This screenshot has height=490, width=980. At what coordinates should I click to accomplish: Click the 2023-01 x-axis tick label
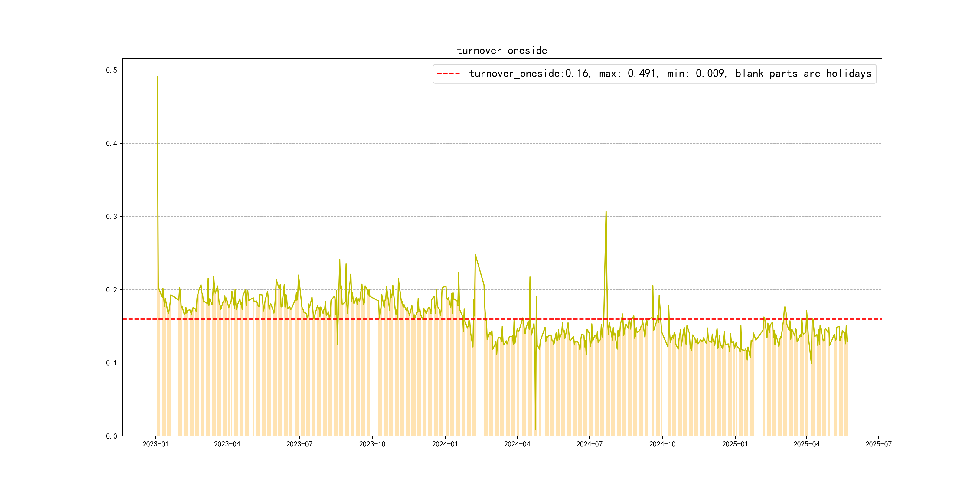[155, 444]
